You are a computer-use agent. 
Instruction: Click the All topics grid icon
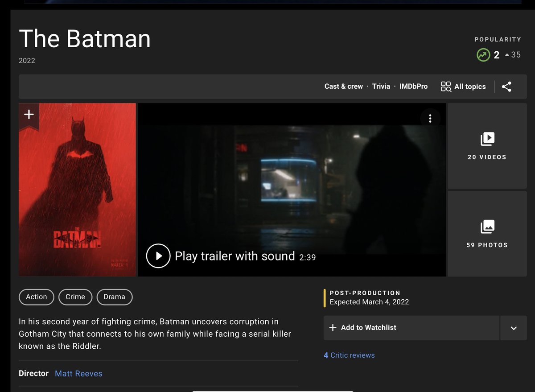pos(446,87)
